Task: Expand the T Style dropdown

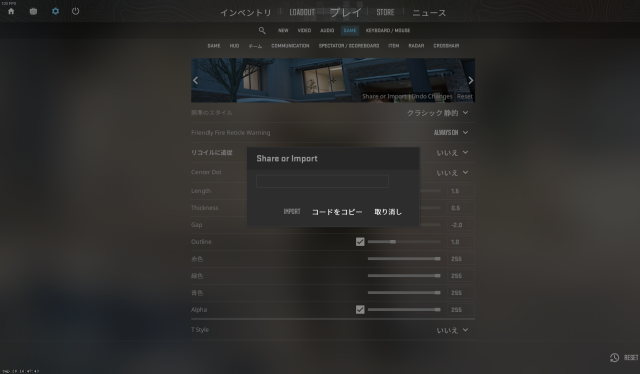Action: pyautogui.click(x=452, y=330)
